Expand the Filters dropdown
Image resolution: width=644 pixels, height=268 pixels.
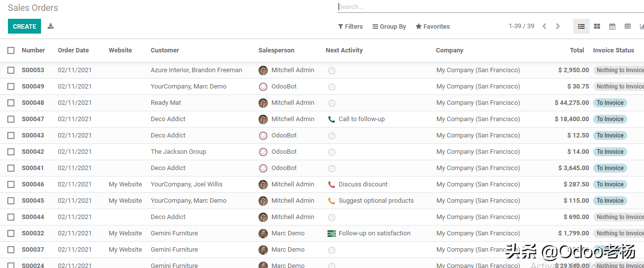(350, 27)
